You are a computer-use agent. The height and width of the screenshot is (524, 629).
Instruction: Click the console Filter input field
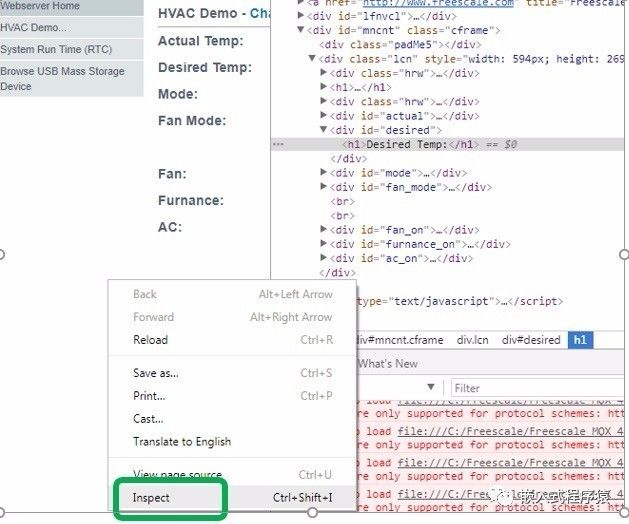(538, 388)
